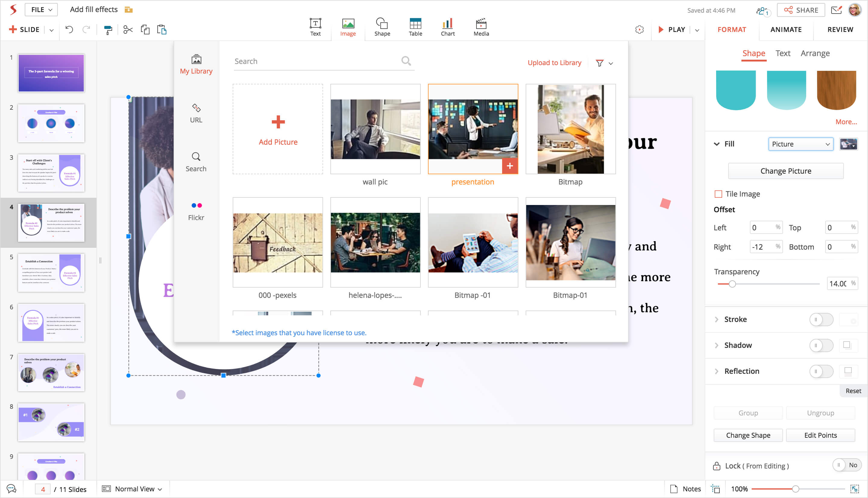The height and width of the screenshot is (498, 868).
Task: Click the scissors cut icon
Action: (x=128, y=30)
